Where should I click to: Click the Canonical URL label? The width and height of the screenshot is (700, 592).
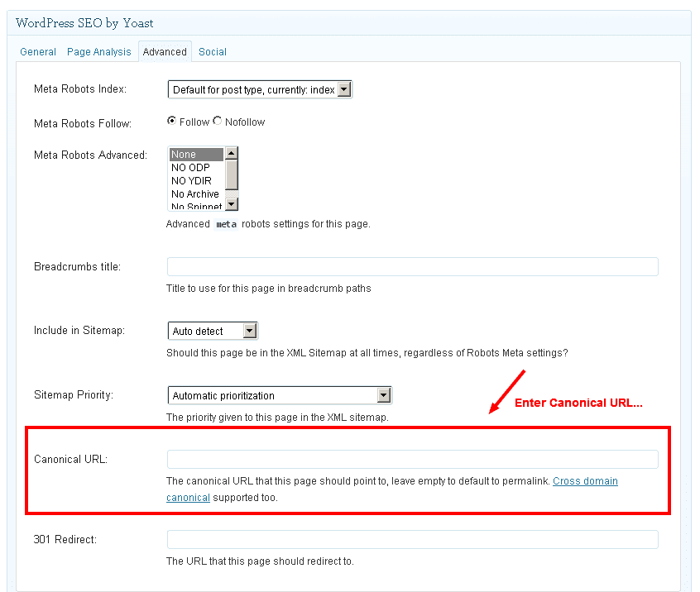pos(71,460)
